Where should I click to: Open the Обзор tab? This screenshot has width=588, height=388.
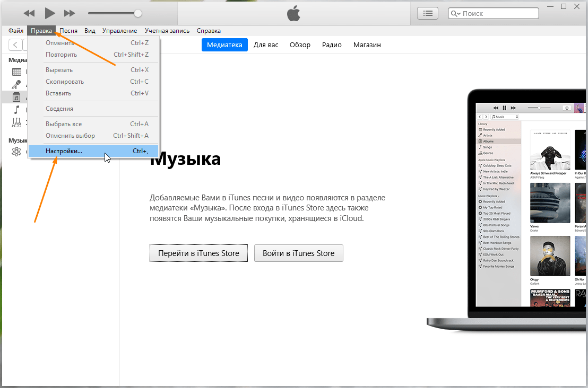[x=300, y=45]
